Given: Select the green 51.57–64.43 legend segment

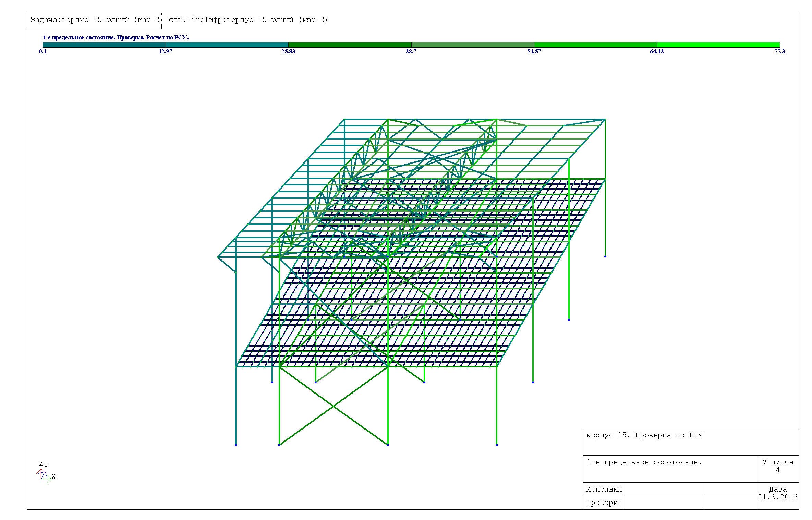Looking at the screenshot, I should click(595, 45).
